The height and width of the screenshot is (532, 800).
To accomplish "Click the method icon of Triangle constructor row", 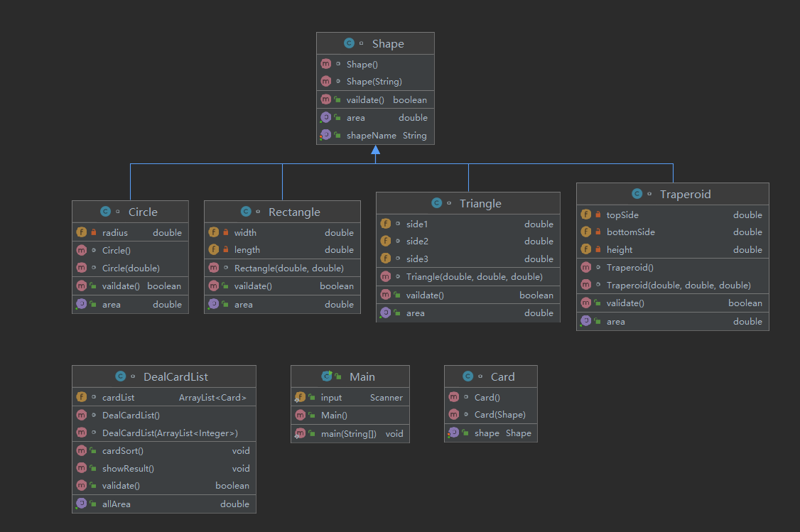I will click(386, 276).
